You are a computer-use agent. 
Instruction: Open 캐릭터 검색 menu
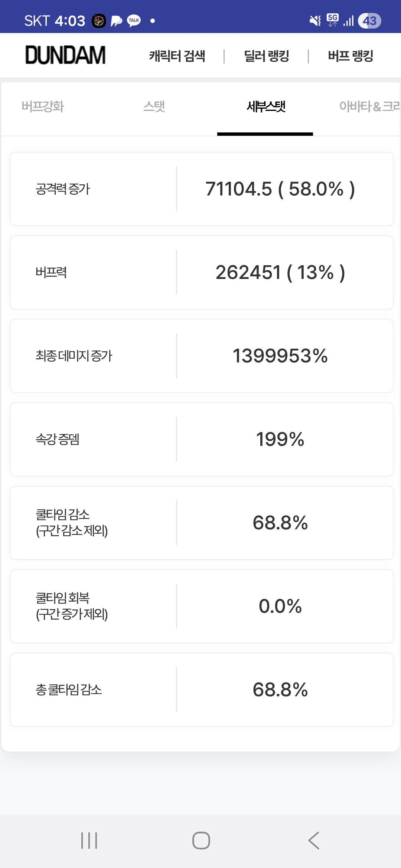(177, 56)
